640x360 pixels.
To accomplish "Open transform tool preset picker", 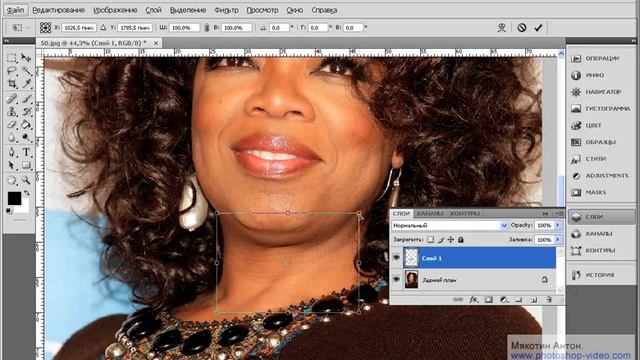I will pos(20,28).
